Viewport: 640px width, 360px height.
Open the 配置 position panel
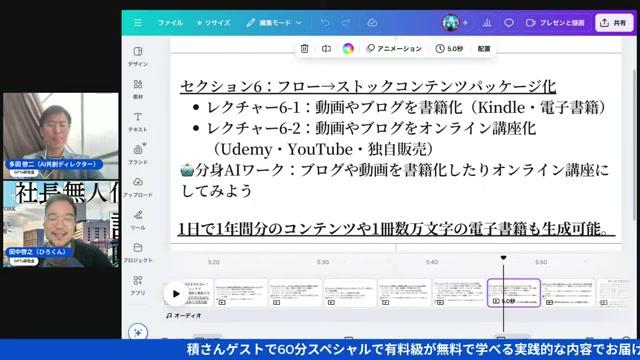point(484,49)
